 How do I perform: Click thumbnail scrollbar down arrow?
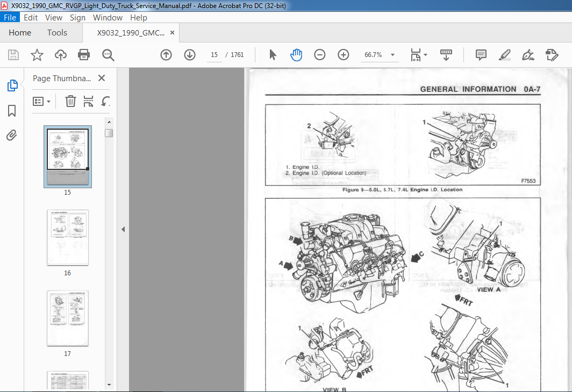pyautogui.click(x=109, y=385)
